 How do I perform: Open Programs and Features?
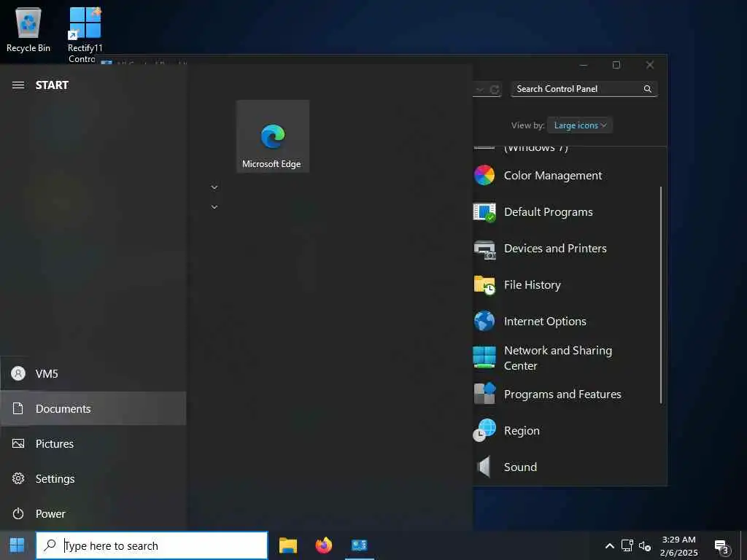tap(562, 394)
